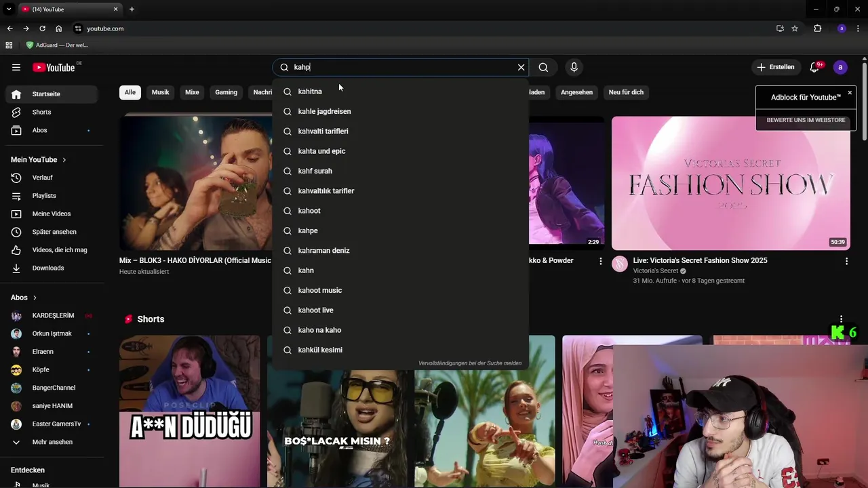The image size is (868, 488).
Task: Choose suggestion kahkül kesimi
Action: pos(400,350)
